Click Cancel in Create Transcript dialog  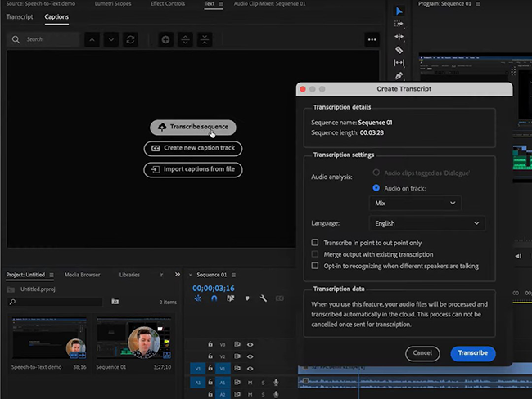pos(422,353)
